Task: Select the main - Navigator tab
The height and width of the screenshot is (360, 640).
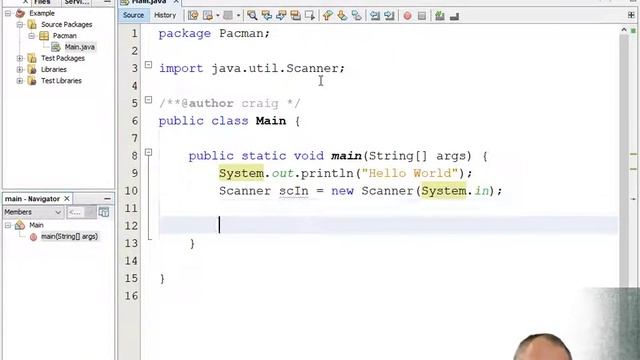Action: (x=32, y=199)
